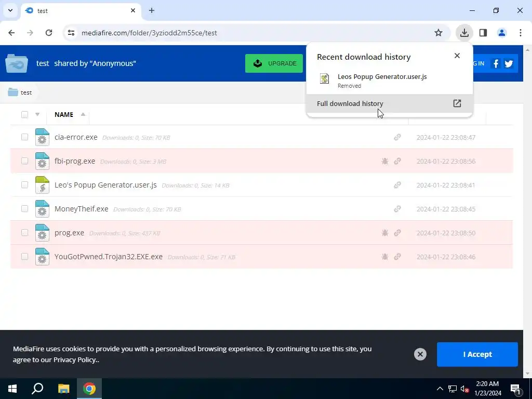Click the address bar URL
This screenshot has height=399, width=532.
[x=149, y=33]
